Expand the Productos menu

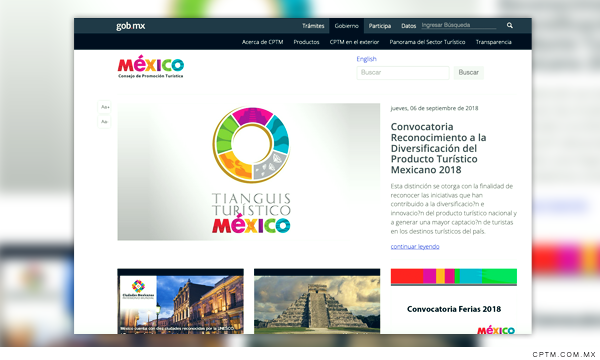pos(306,42)
